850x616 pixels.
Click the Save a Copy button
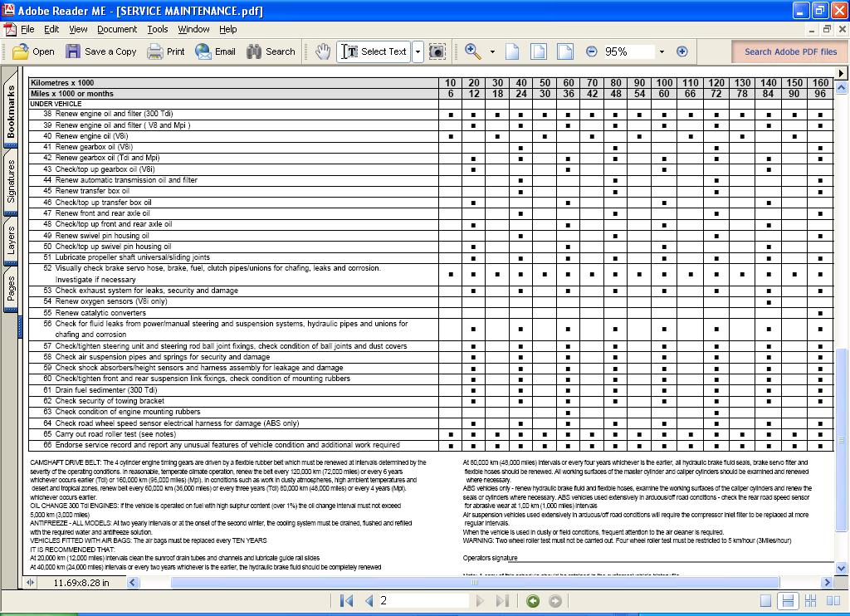[101, 51]
